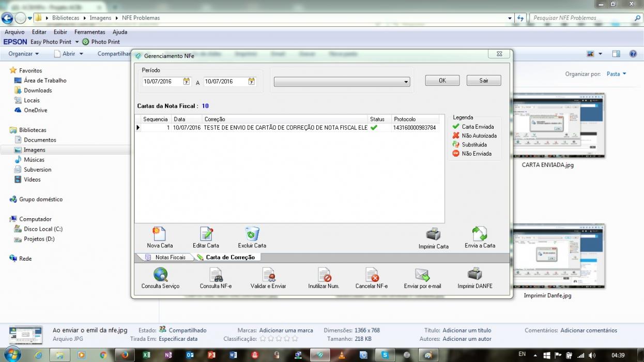The height and width of the screenshot is (362, 644).
Task: Open Explorer help question mark icon
Action: tap(633, 54)
